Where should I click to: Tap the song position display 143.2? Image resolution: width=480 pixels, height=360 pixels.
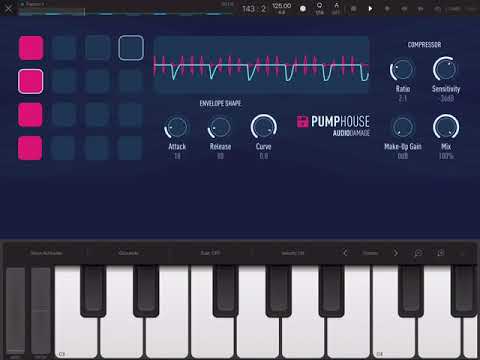coord(254,9)
